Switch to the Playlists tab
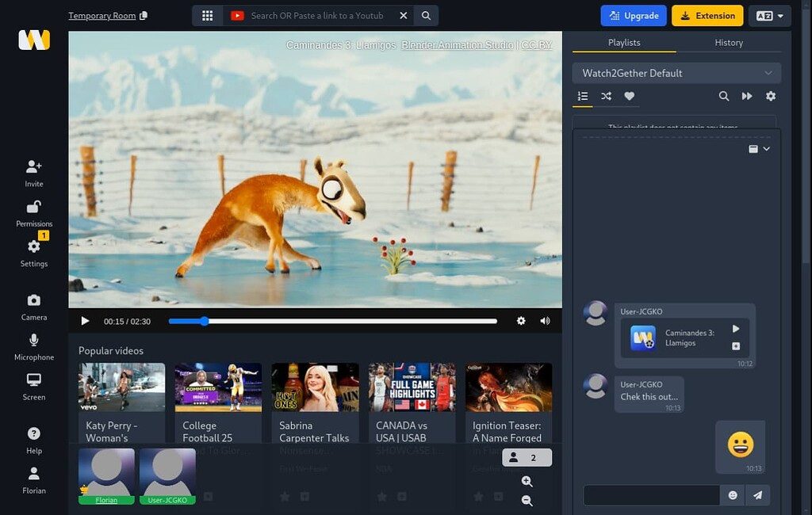The height and width of the screenshot is (515, 812). (624, 43)
